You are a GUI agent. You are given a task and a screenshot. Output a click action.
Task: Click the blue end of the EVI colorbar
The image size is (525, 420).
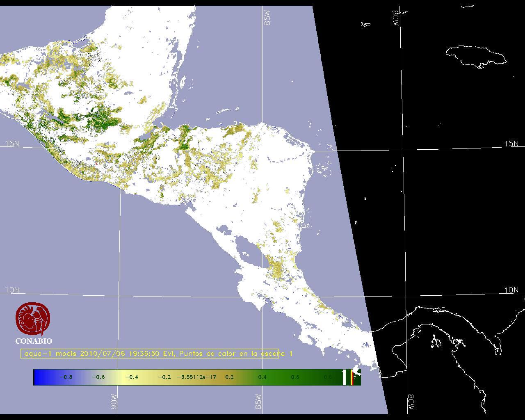tap(39, 377)
